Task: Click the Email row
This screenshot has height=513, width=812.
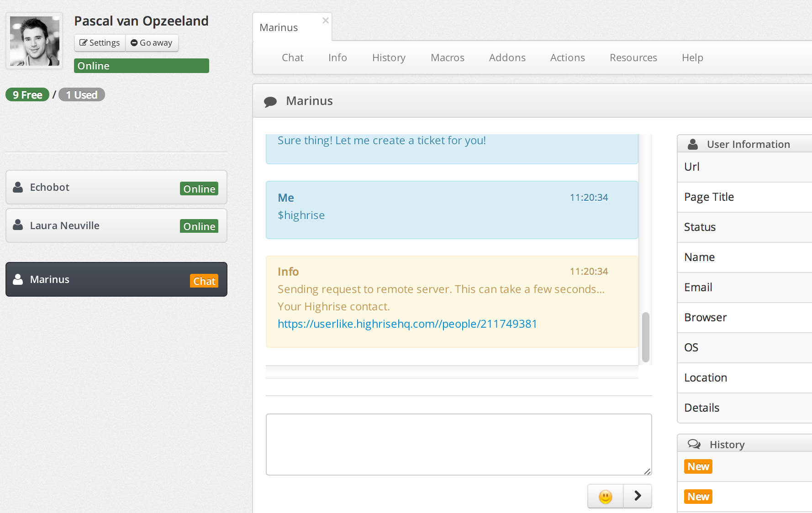Action: 745,288
